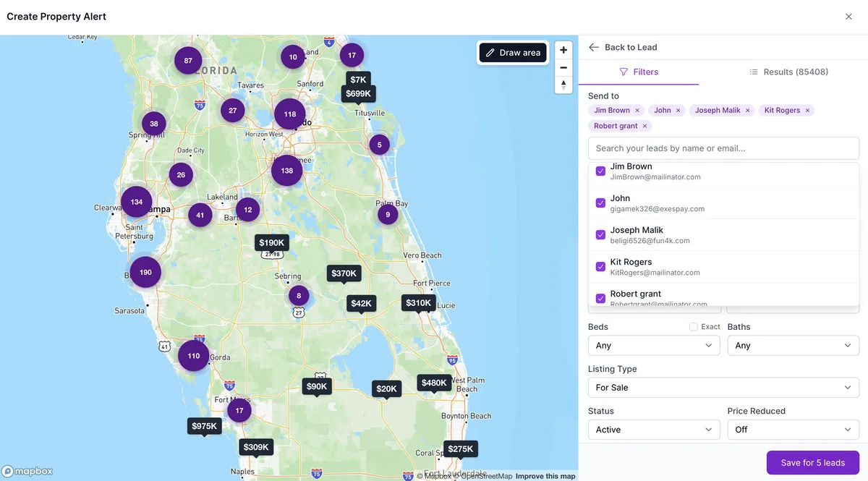Open the cluster marker showing 118
The height and width of the screenshot is (481, 868).
[x=290, y=114]
